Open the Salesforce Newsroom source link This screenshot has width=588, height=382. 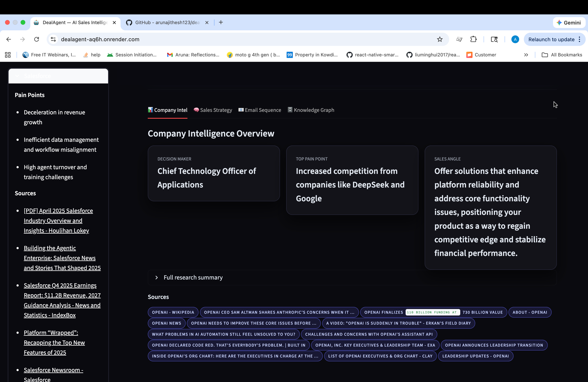pyautogui.click(x=53, y=370)
